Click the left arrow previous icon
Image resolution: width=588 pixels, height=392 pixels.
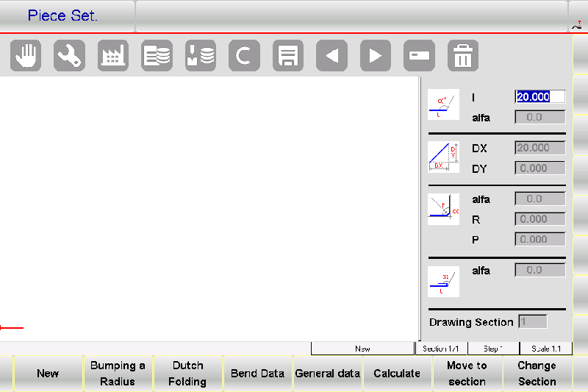[331, 55]
